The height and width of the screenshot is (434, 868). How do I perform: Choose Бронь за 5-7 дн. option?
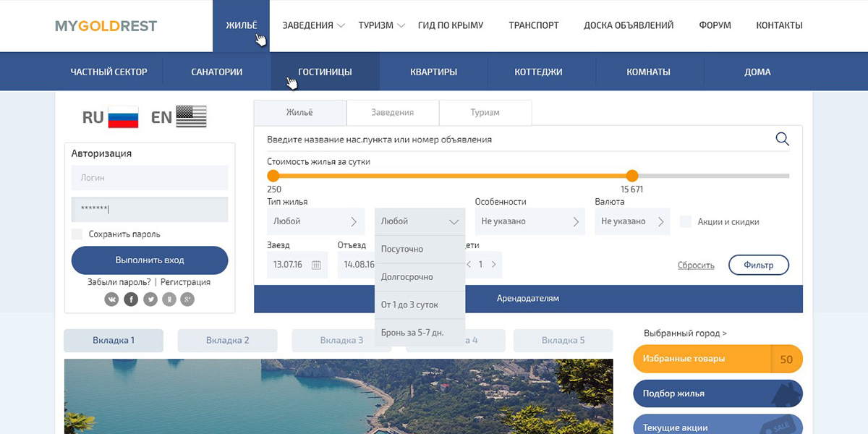420,333
